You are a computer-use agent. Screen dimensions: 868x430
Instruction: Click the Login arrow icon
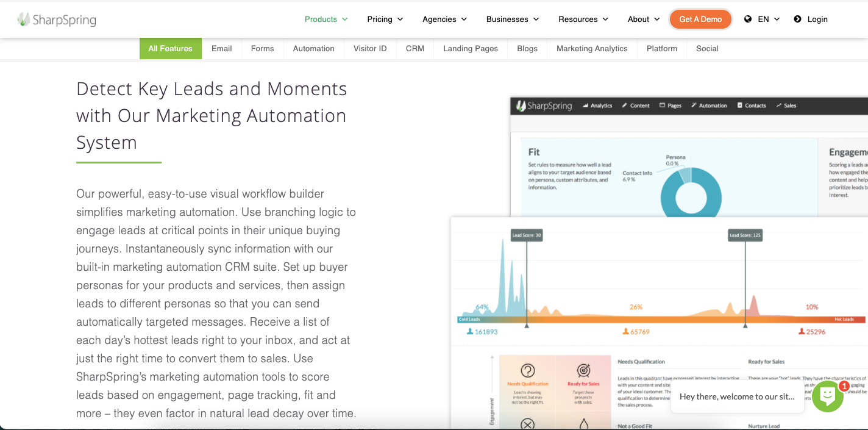[x=797, y=20]
